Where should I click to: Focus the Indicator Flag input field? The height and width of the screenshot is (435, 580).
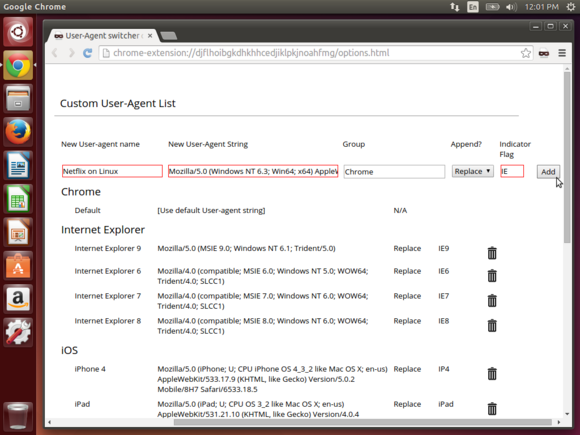512,171
